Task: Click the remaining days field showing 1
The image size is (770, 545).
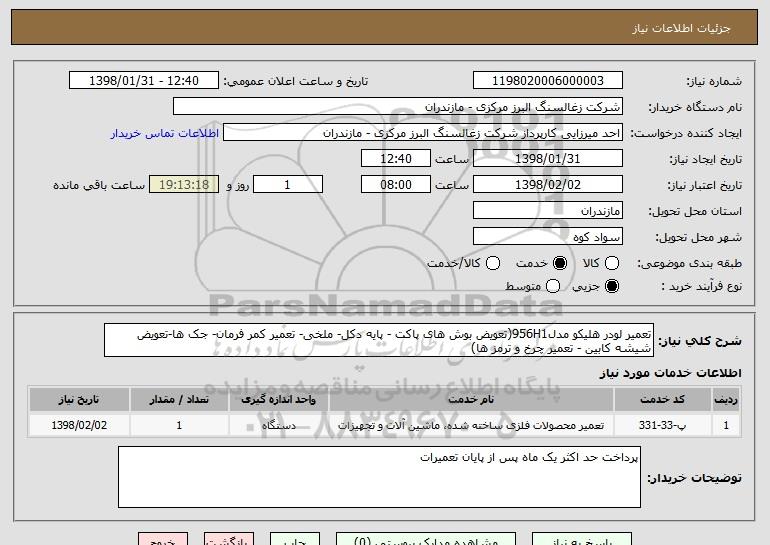Action: 288,185
